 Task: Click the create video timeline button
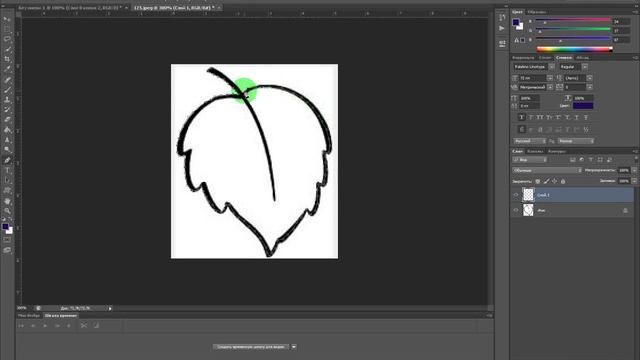pos(251,347)
